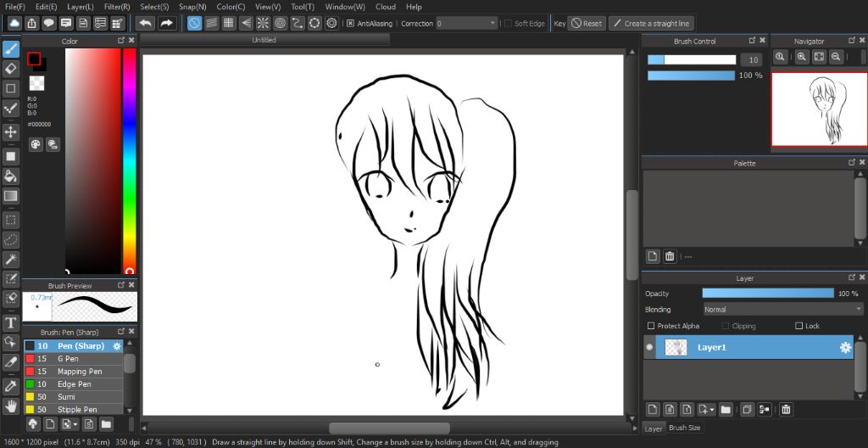This screenshot has height=448, width=868.
Task: Select the Gradient tool
Action: click(11, 196)
